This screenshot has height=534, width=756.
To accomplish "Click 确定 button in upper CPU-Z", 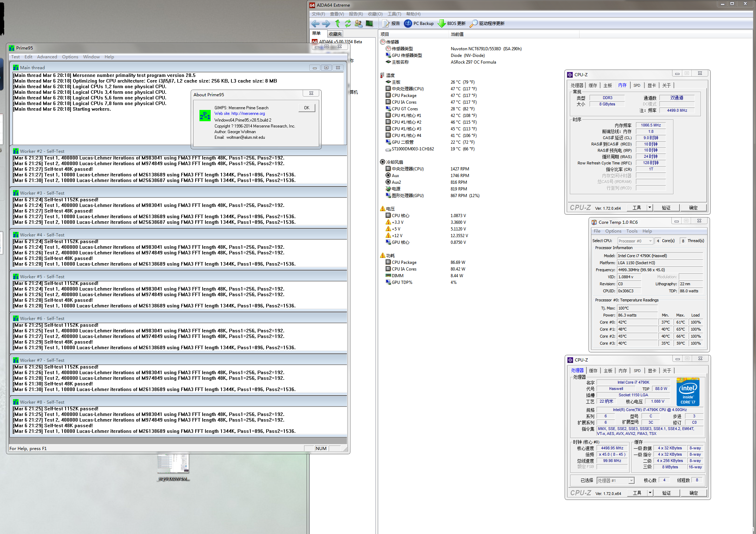I will pyautogui.click(x=693, y=208).
